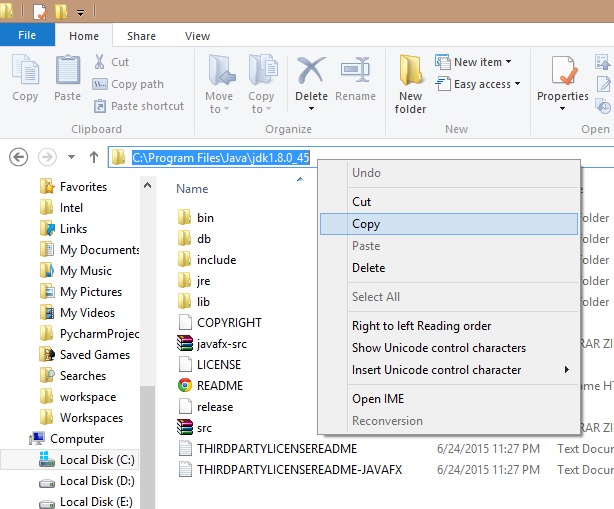The width and height of the screenshot is (614, 509).
Task: Switch to the View tab
Action: [x=197, y=36]
